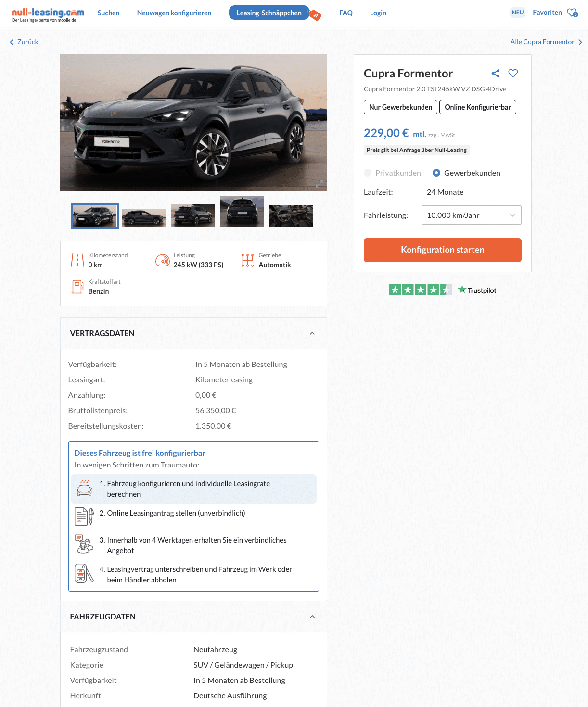The image size is (588, 707).
Task: Open Favoriten heart icon in header
Action: coord(572,13)
